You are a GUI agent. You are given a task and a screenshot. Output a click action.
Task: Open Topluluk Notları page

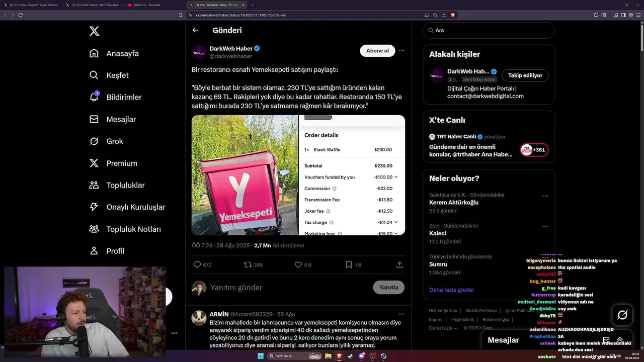[x=125, y=229]
